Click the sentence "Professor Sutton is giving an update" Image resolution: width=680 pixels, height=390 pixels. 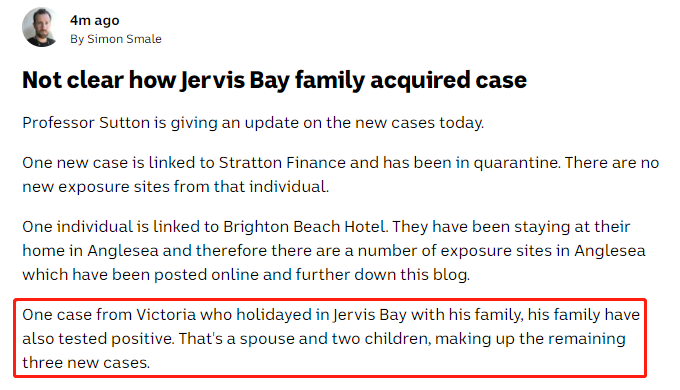(253, 123)
